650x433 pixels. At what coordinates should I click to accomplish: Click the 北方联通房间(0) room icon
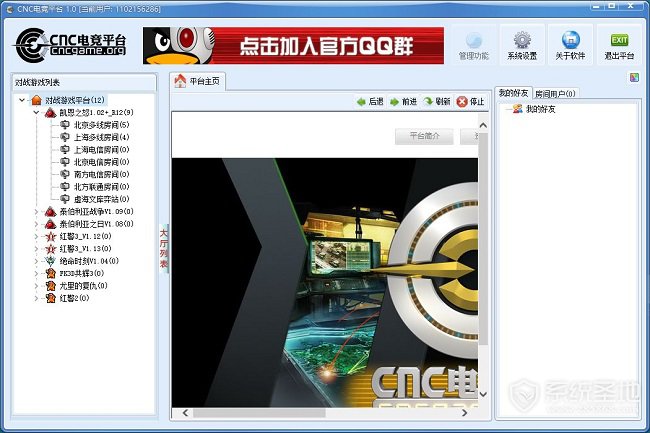(x=65, y=187)
